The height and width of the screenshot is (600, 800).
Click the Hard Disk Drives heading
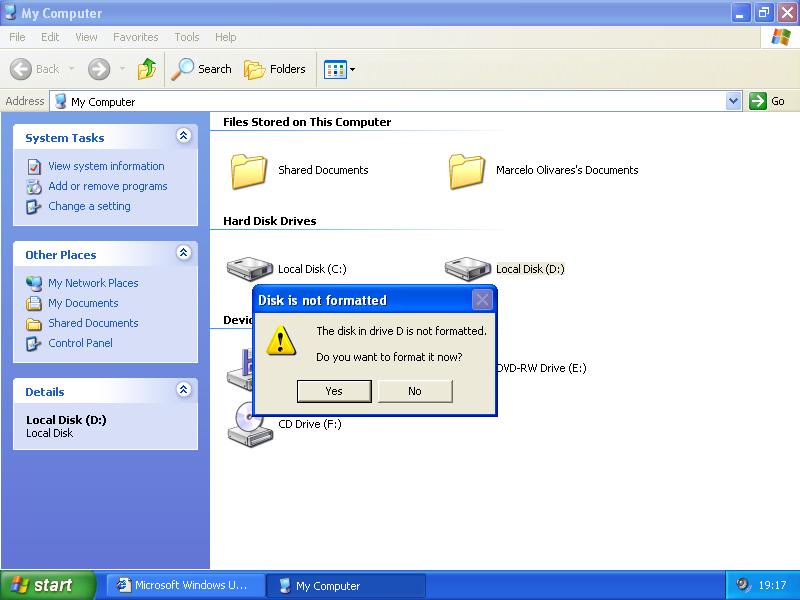pos(269,221)
